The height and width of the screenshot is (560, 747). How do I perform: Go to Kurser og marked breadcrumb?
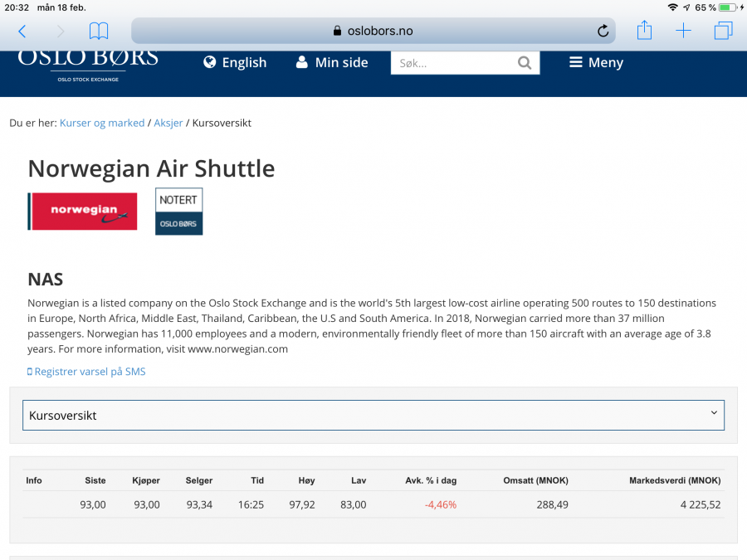point(102,123)
